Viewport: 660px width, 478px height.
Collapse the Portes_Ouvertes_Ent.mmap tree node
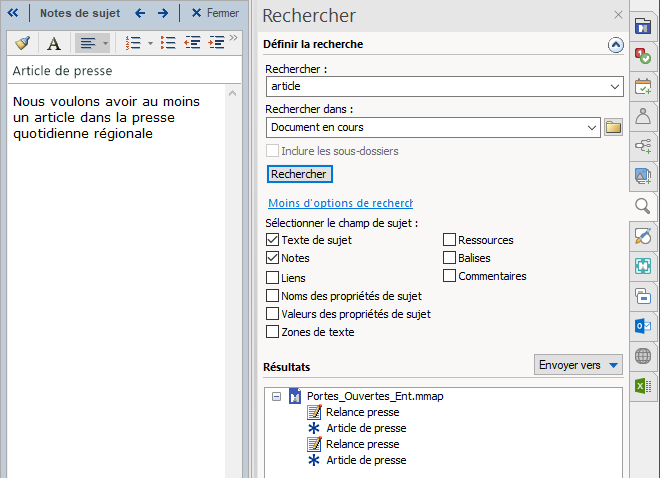point(276,396)
